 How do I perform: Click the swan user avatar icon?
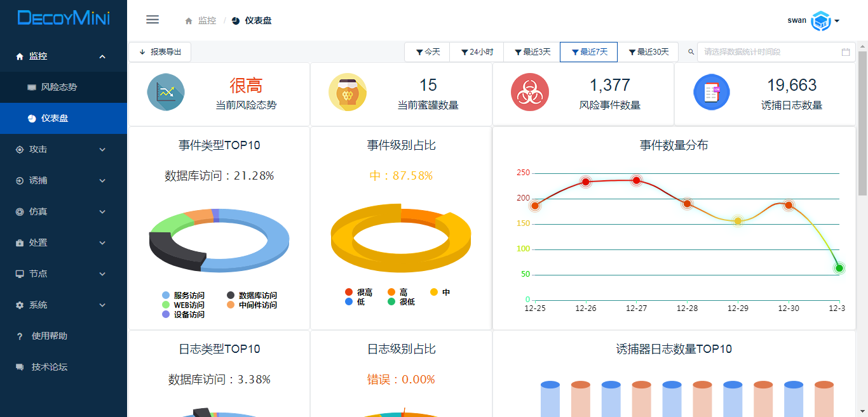click(822, 21)
